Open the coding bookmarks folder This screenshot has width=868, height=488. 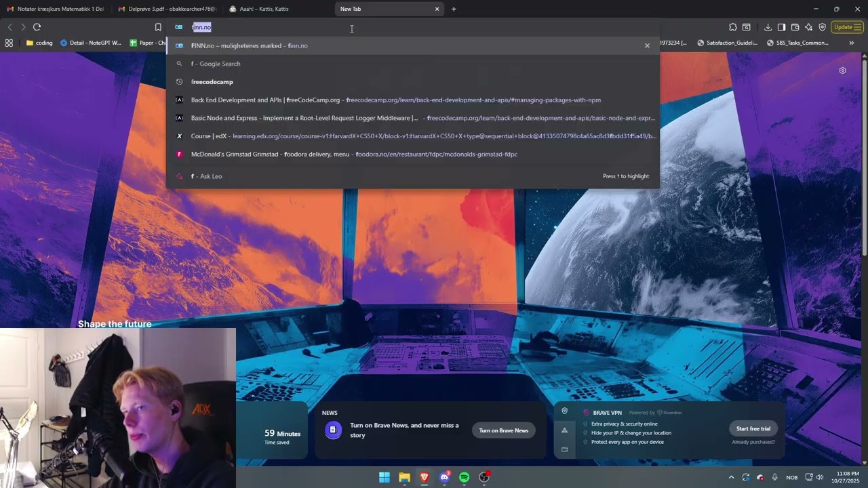[x=39, y=43]
